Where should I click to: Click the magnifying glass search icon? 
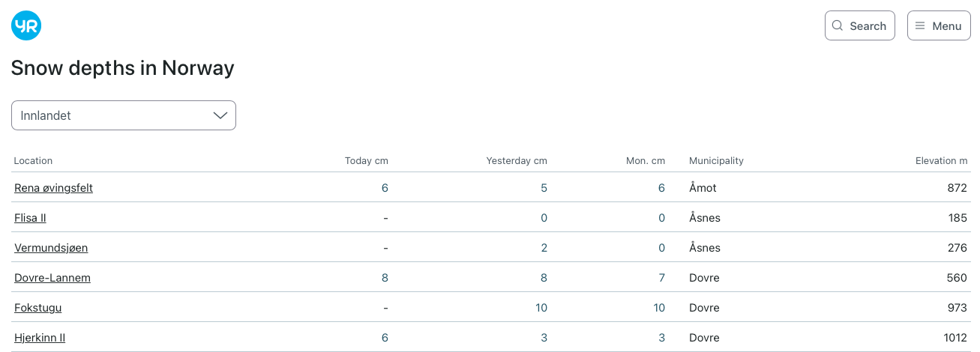(x=838, y=25)
